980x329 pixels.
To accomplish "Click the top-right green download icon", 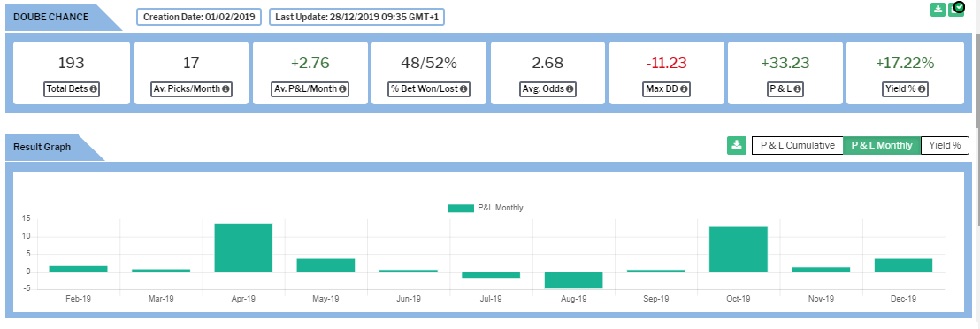I will pos(938,10).
